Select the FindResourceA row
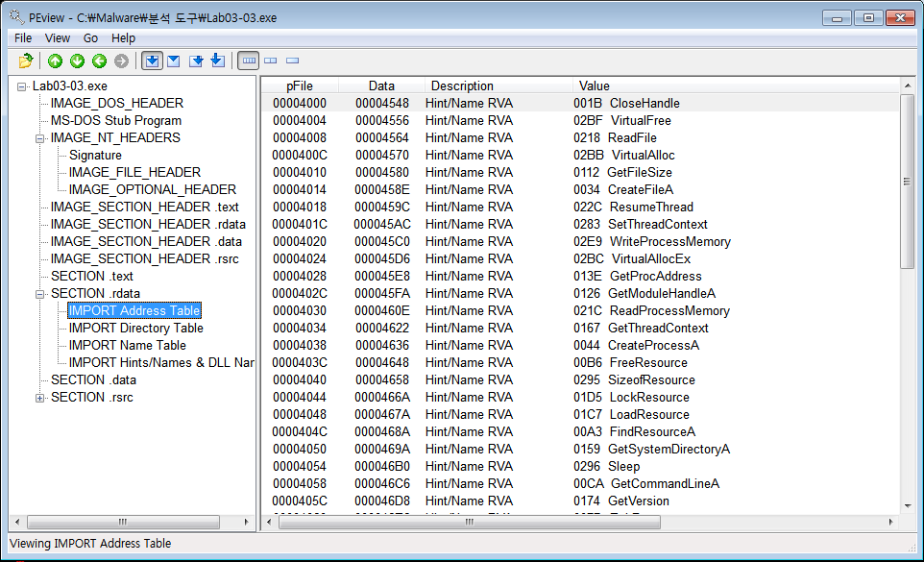924x562 pixels. click(x=581, y=431)
